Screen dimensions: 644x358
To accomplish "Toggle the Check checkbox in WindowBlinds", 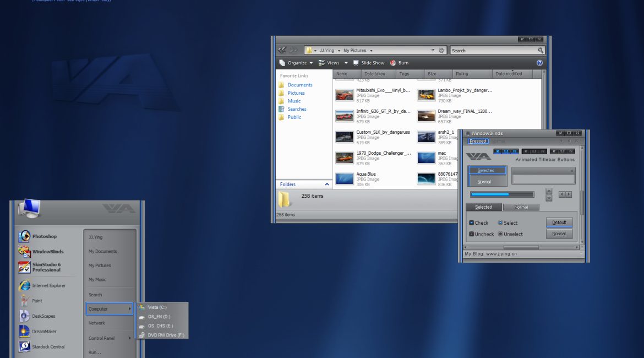I will (x=472, y=223).
